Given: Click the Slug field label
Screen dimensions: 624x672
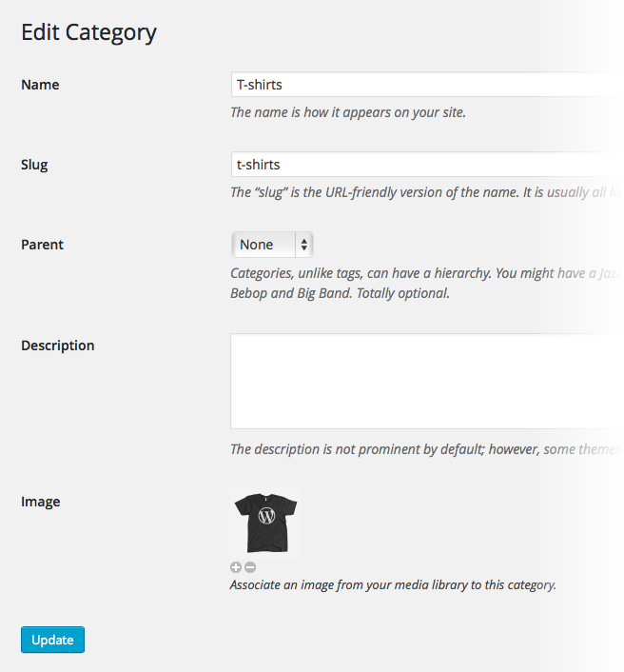Looking at the screenshot, I should click(34, 165).
